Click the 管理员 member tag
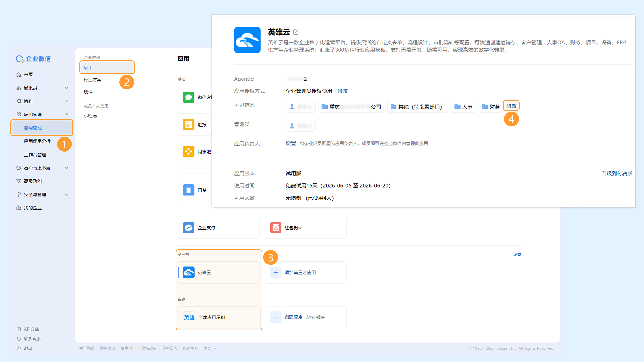This screenshot has height=362, width=644. 301,126
